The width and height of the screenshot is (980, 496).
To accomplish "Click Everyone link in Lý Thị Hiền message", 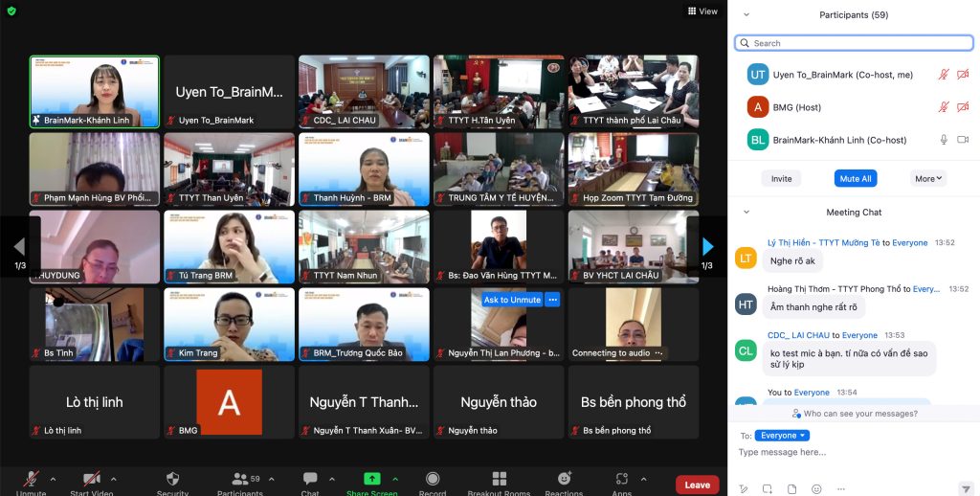I will (x=909, y=242).
